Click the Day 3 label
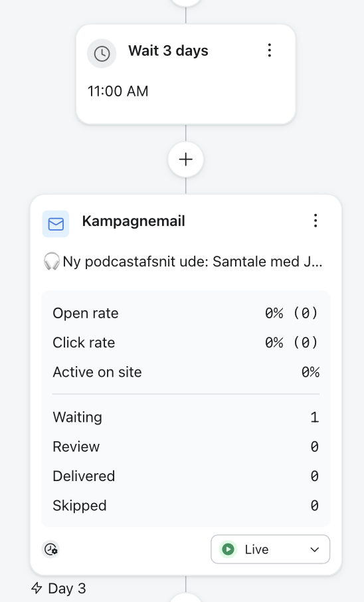Viewport: 364px width, 602px height. pyautogui.click(x=67, y=588)
